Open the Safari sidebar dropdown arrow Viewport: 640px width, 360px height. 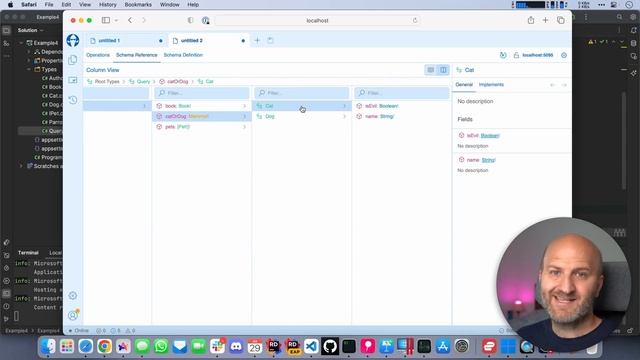[x=116, y=20]
